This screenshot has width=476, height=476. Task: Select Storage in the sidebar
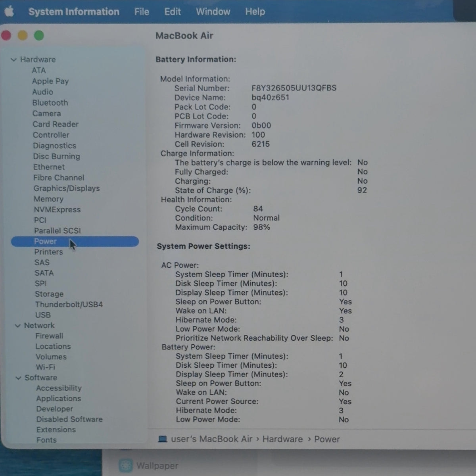point(49,294)
